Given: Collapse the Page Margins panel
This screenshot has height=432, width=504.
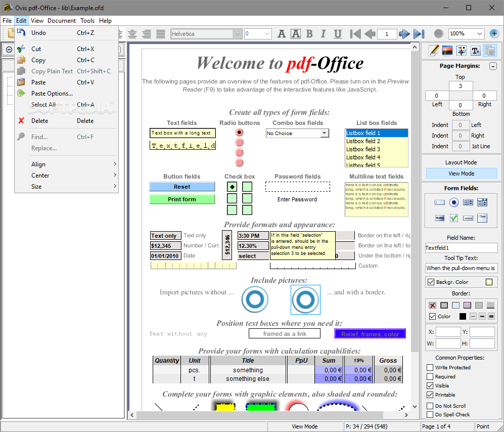Looking at the screenshot, I should (493, 66).
